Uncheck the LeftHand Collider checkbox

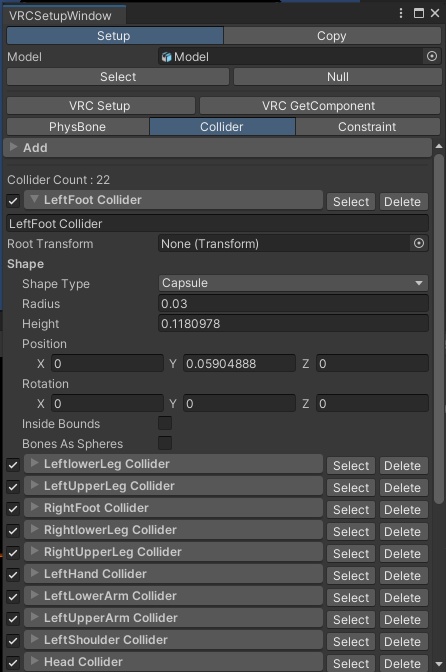coord(13,575)
